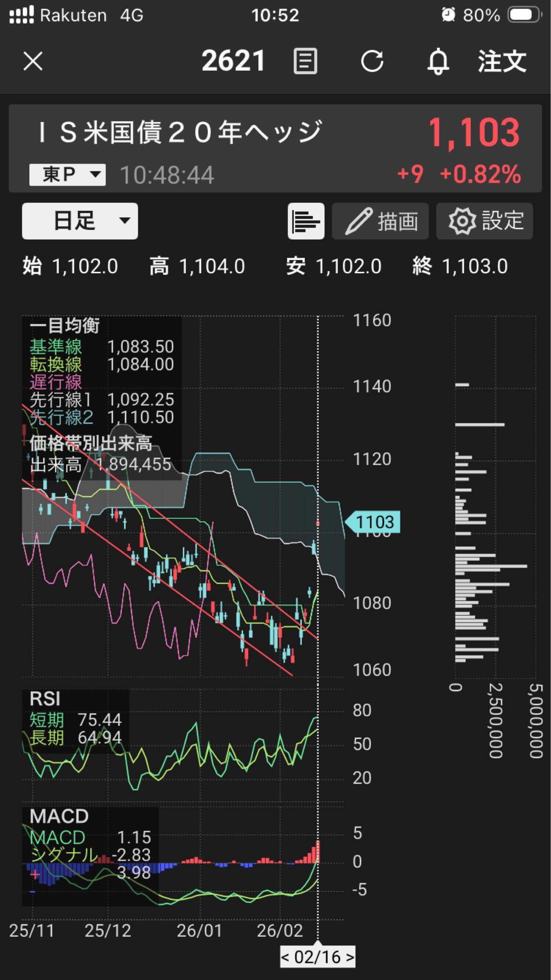551x980 pixels.
Task: Go to next date with right arrow
Action: pyautogui.click(x=349, y=958)
